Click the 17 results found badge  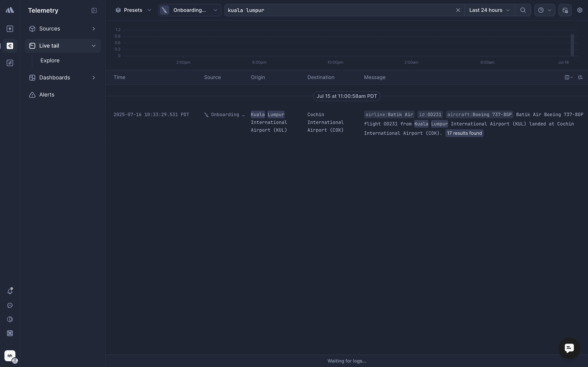[464, 133]
